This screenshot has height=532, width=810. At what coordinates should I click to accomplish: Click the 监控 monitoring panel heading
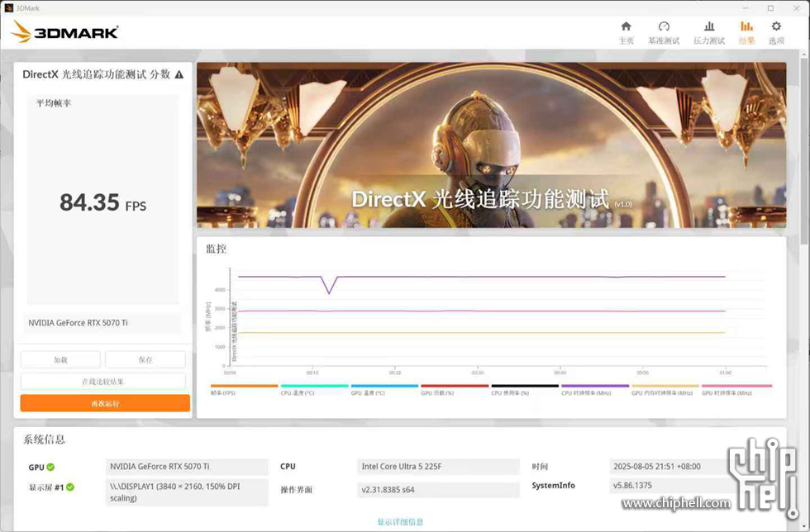[x=216, y=249]
